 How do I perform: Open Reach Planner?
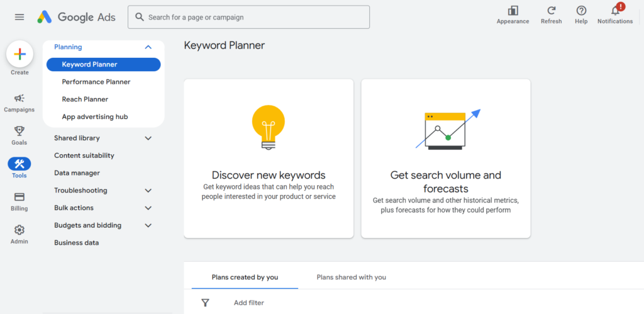(85, 99)
